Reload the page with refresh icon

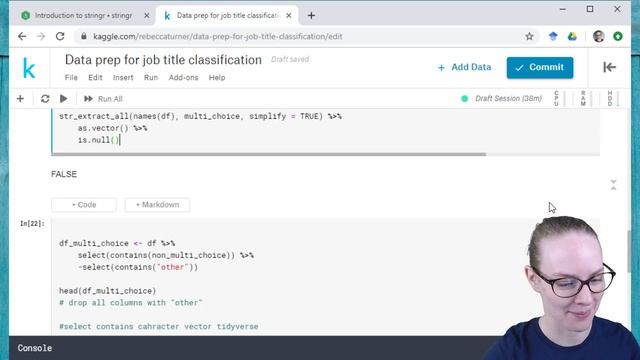point(60,36)
